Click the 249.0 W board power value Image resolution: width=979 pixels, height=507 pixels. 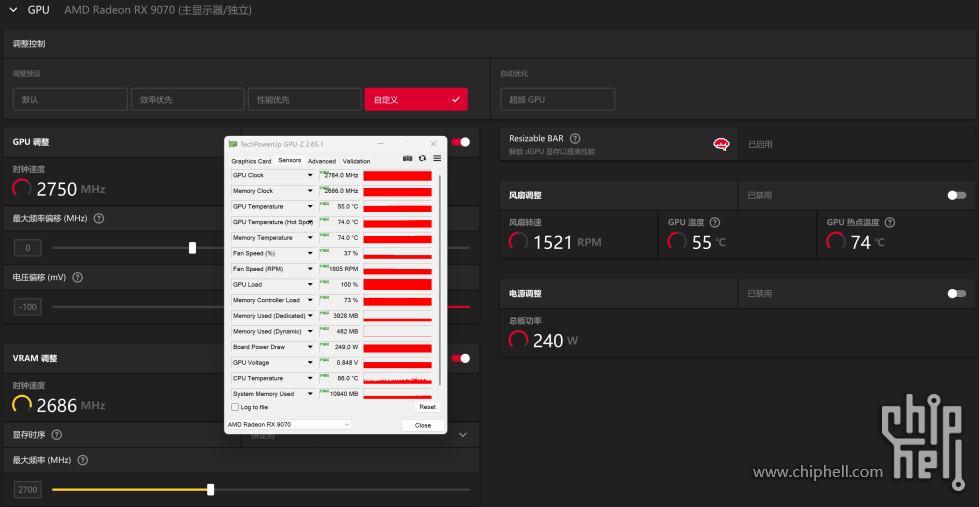point(348,347)
